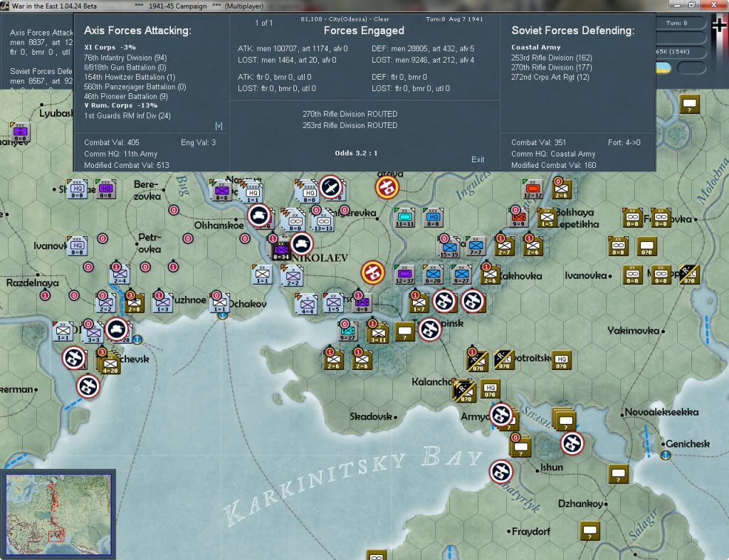Click the minimap thumbnail

[58, 514]
